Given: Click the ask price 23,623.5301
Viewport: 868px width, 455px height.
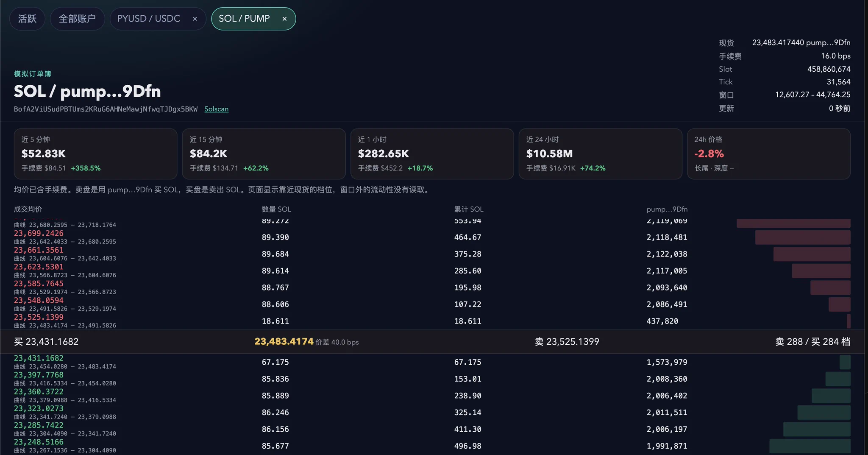Looking at the screenshot, I should point(39,267).
